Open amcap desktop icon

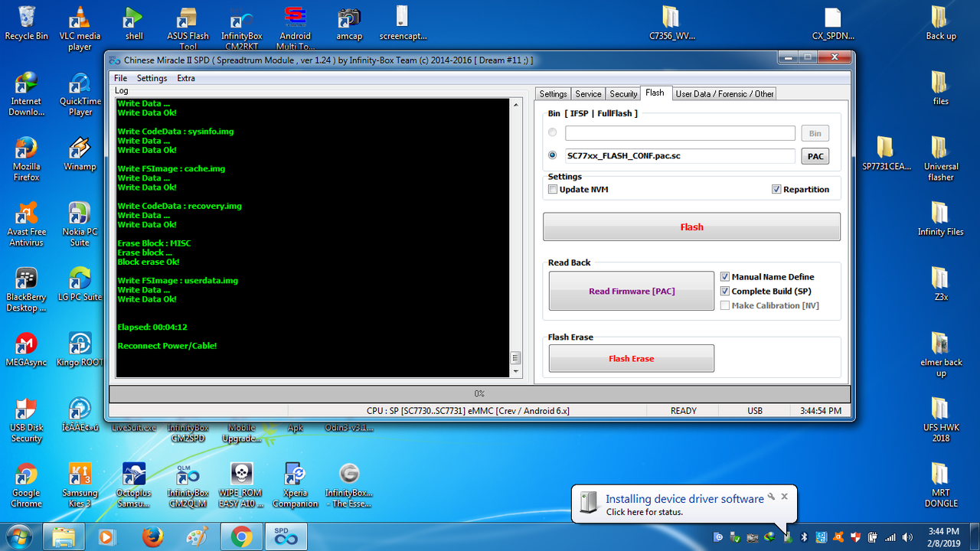[348, 23]
